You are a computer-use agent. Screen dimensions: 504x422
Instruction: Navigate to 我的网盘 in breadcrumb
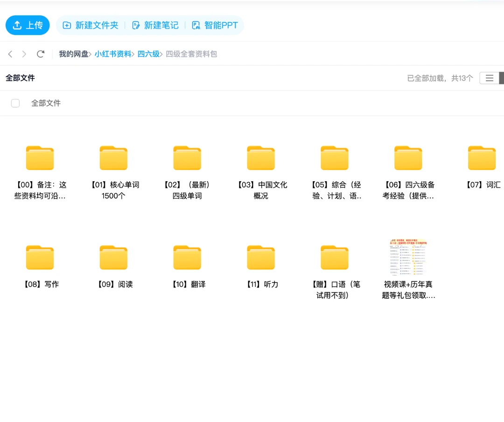click(74, 54)
